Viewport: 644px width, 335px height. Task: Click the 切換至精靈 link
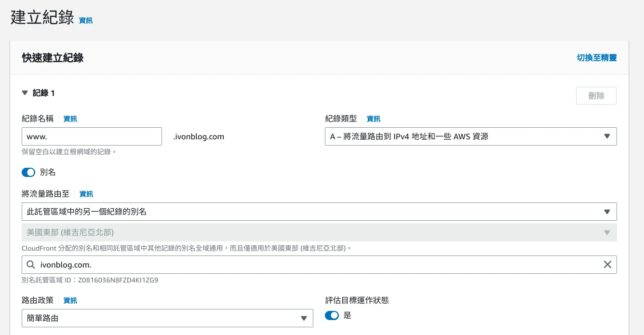click(596, 58)
